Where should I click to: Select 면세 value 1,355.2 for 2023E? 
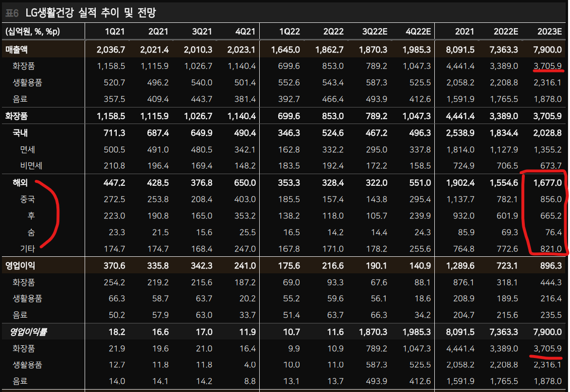(548, 149)
